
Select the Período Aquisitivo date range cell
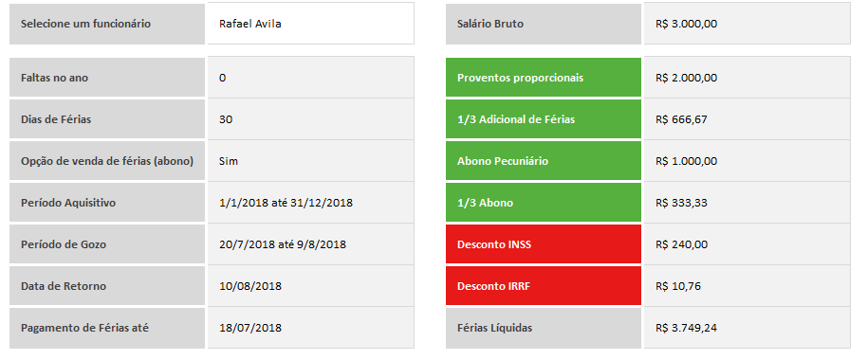click(x=310, y=203)
